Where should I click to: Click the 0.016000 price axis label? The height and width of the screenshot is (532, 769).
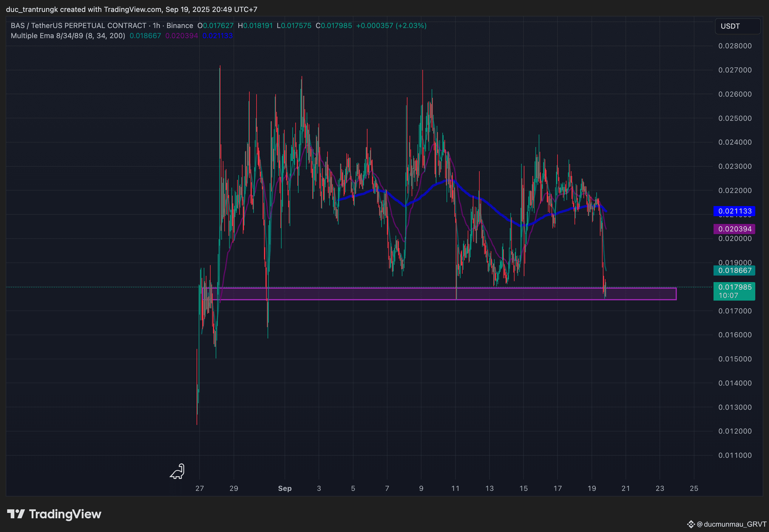[735, 335]
